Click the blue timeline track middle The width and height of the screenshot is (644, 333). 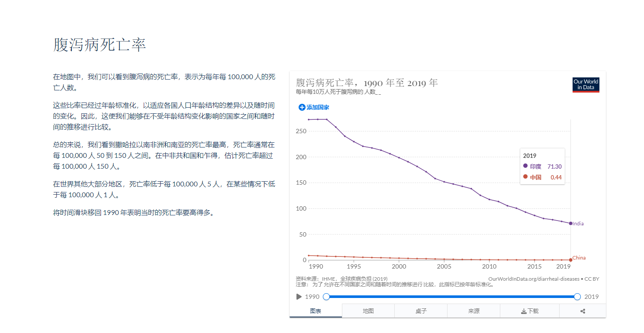pyautogui.click(x=452, y=297)
